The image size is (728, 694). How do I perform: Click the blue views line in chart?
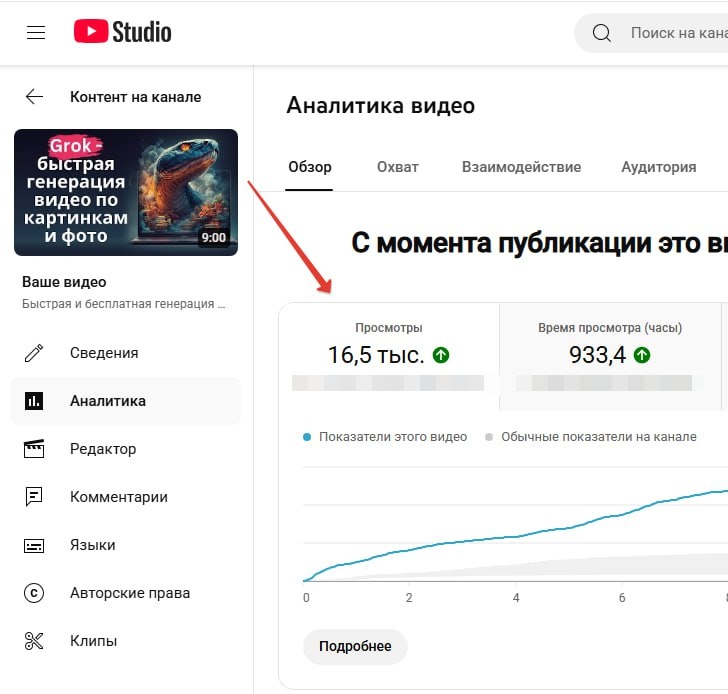515,537
